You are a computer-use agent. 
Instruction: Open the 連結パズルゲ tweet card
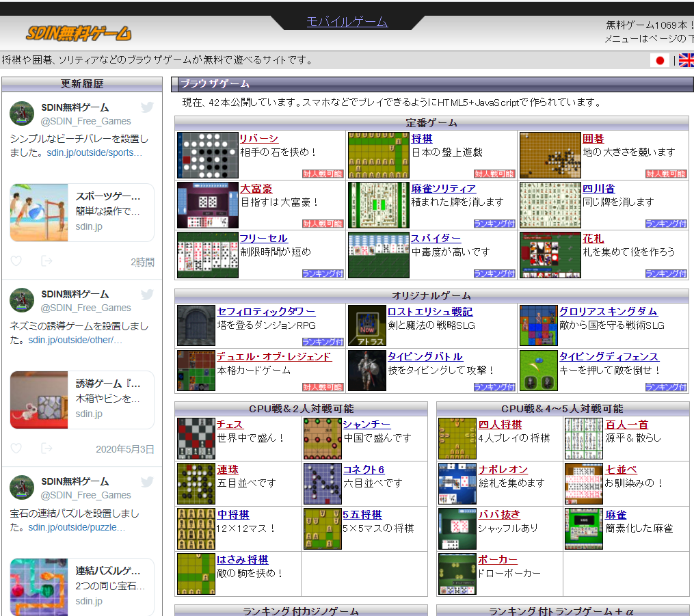[82, 587]
